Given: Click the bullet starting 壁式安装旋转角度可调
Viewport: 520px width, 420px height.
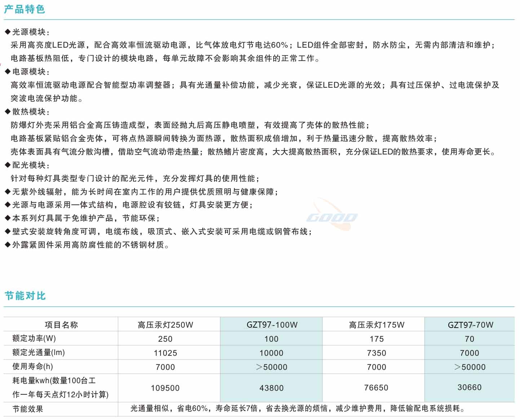Looking at the screenshot, I should coord(158,232).
